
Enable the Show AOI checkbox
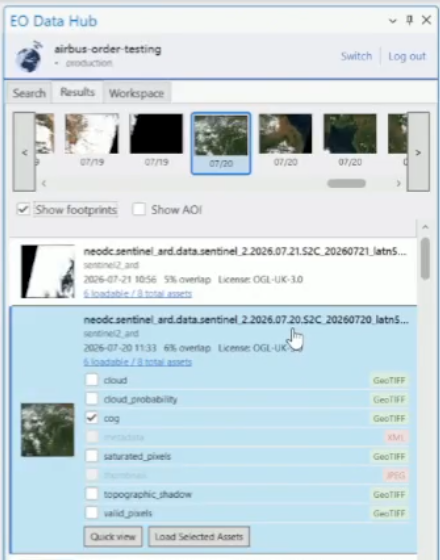(139, 209)
